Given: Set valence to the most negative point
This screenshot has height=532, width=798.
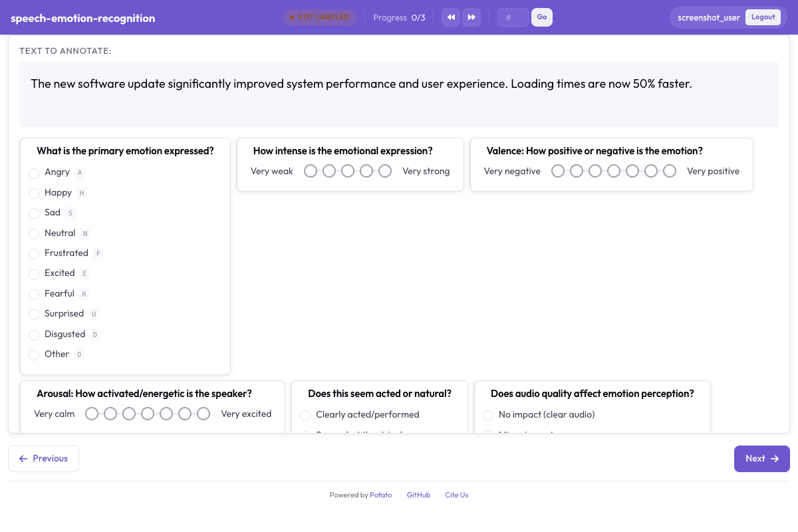Looking at the screenshot, I should 558,171.
